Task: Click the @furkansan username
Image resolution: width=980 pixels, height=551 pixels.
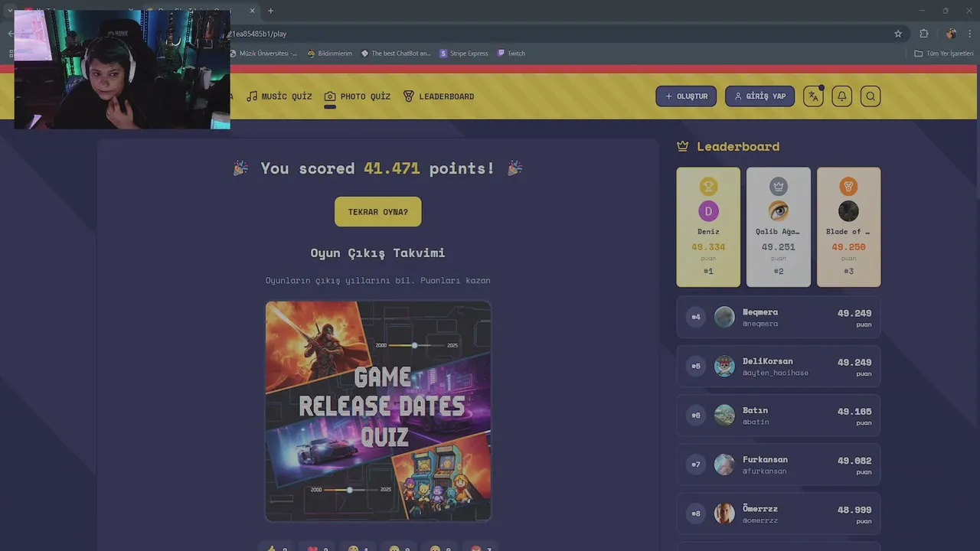Action: click(x=764, y=471)
